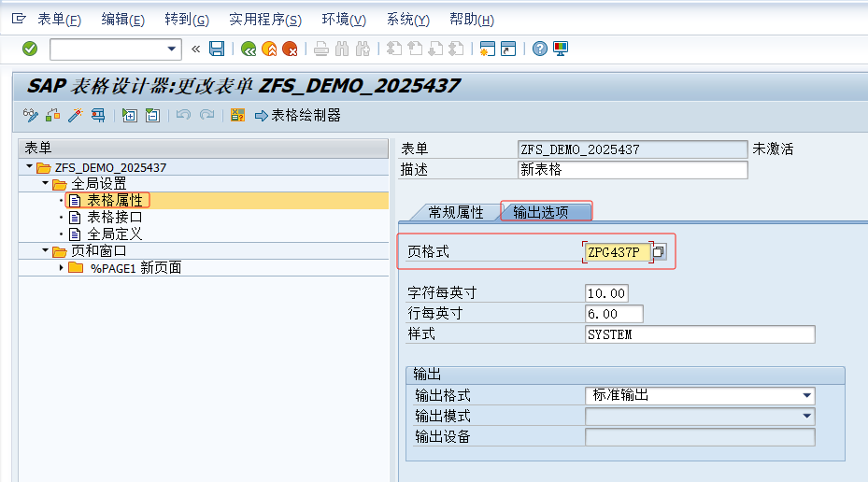
Task: Jump to the first page icon
Action: (x=394, y=49)
